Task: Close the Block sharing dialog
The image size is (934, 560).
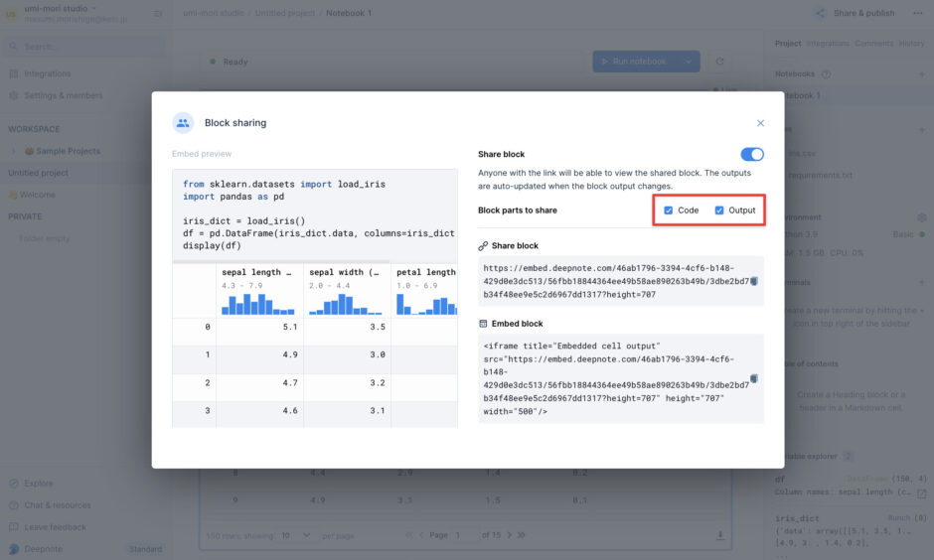Action: 760,123
